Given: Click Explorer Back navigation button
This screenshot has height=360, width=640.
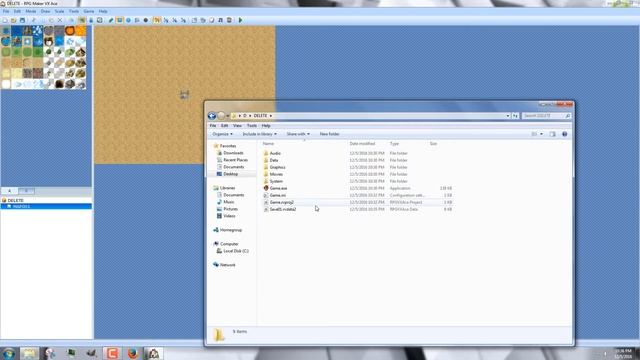Looking at the screenshot, I should pyautogui.click(x=211, y=116).
